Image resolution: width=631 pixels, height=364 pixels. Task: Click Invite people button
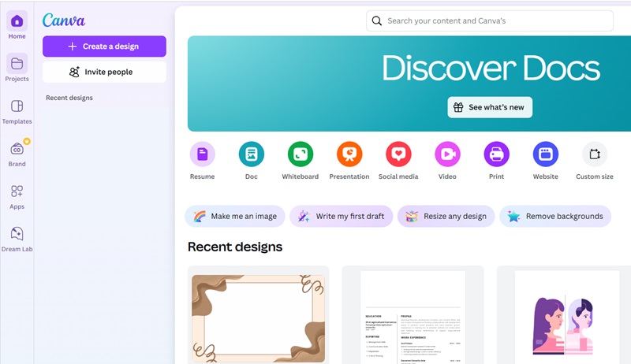104,72
